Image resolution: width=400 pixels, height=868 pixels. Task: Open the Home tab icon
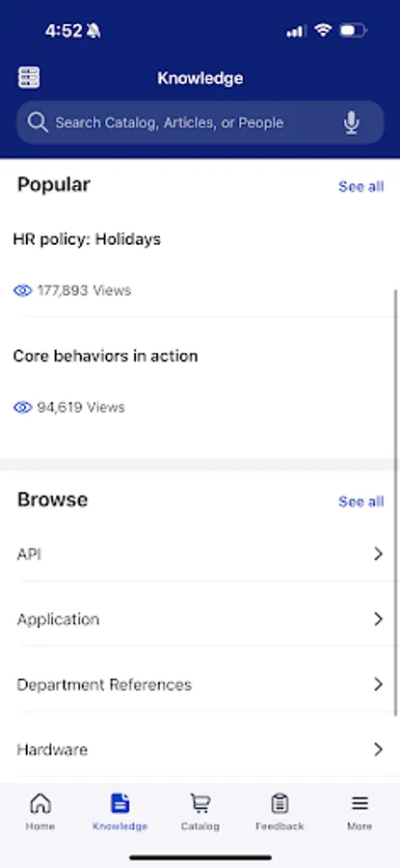[x=40, y=802]
